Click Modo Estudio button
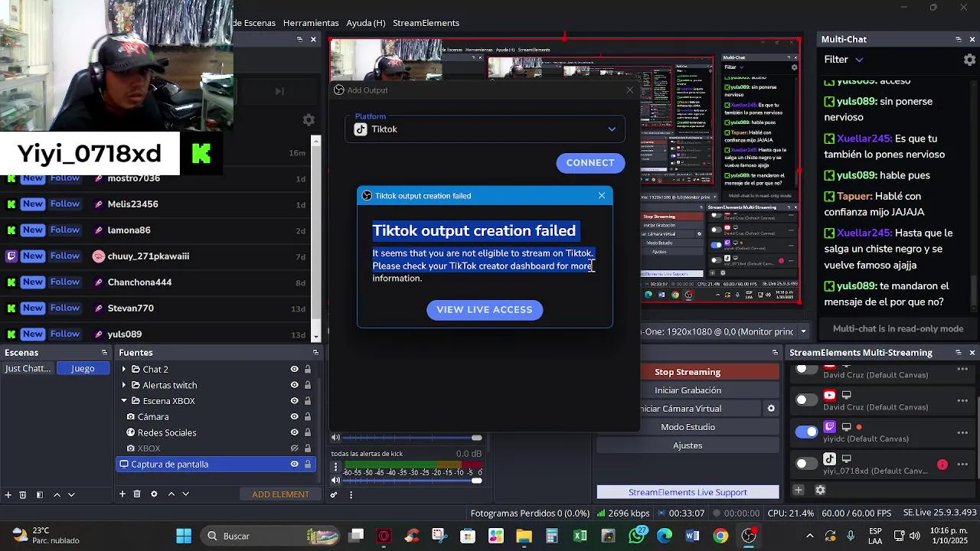The height and width of the screenshot is (551, 980). coord(688,427)
